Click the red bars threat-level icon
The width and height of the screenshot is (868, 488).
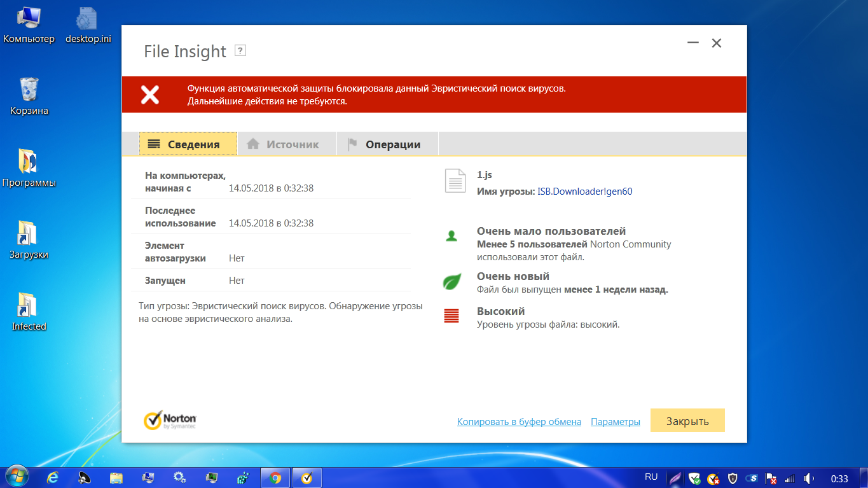coord(451,316)
